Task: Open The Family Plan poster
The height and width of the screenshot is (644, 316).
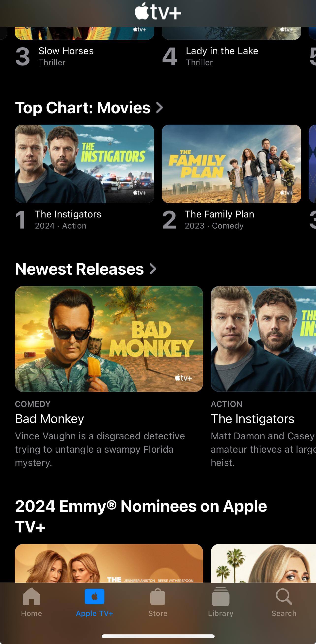Action: pyautogui.click(x=231, y=164)
